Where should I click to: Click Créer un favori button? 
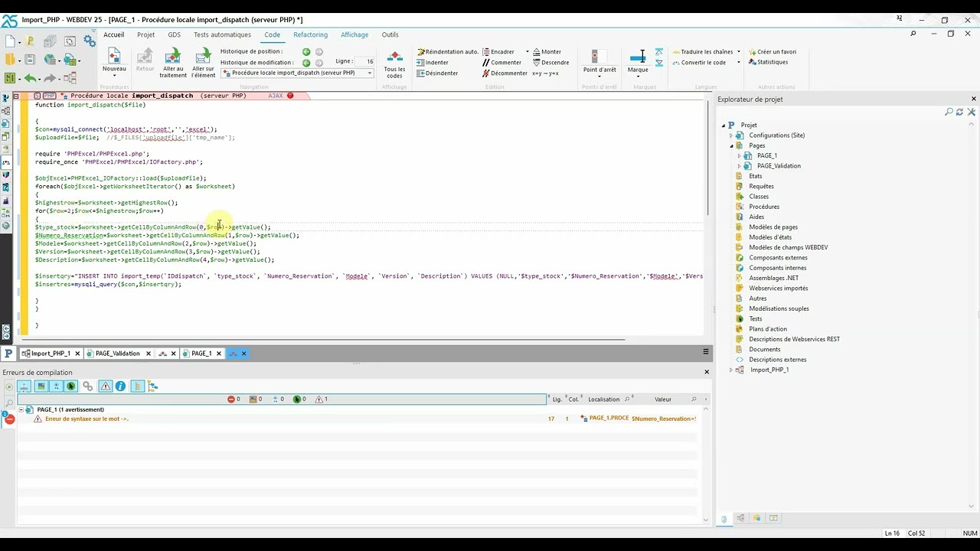coord(772,52)
